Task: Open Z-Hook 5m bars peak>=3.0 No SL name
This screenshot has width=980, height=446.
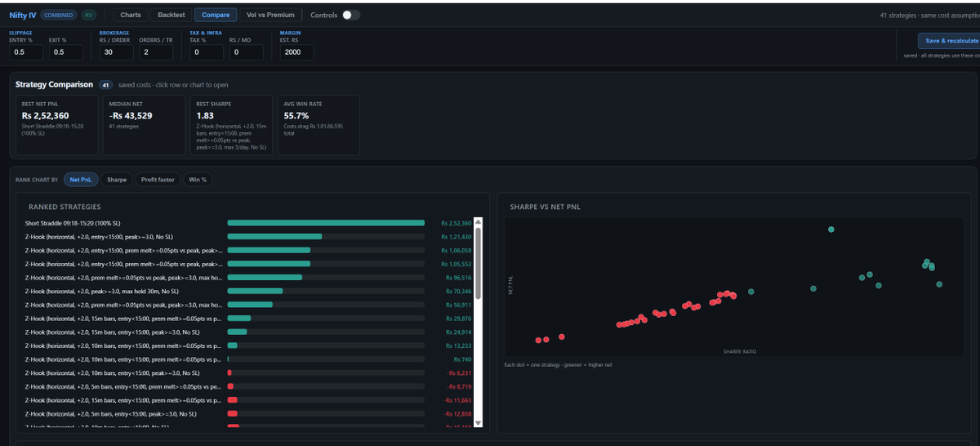Action: click(x=112, y=414)
